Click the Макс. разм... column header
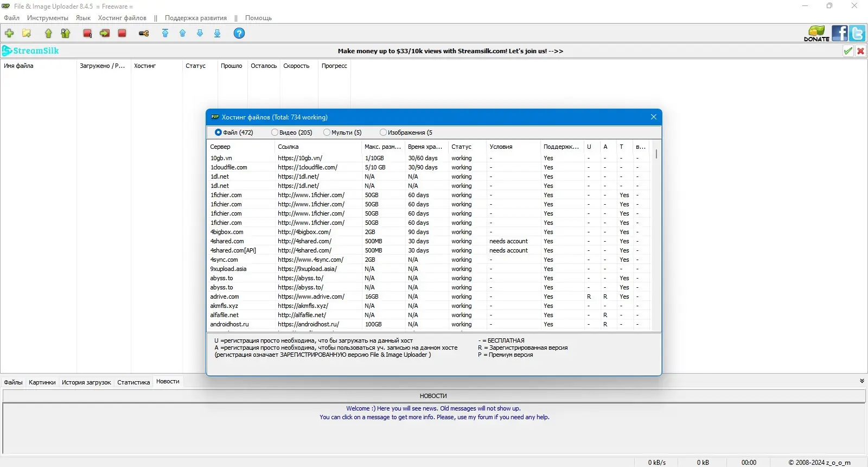868x467 pixels. click(x=383, y=147)
